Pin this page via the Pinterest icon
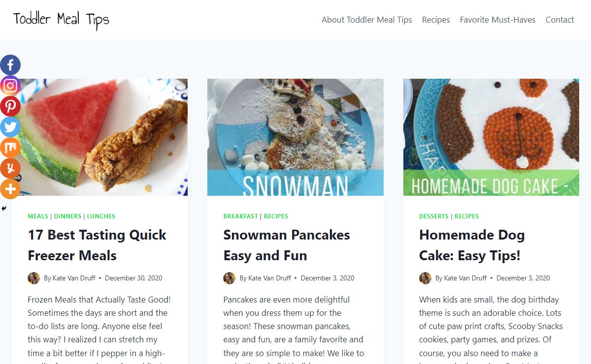Screen dimensions: 591x364 point(10,106)
